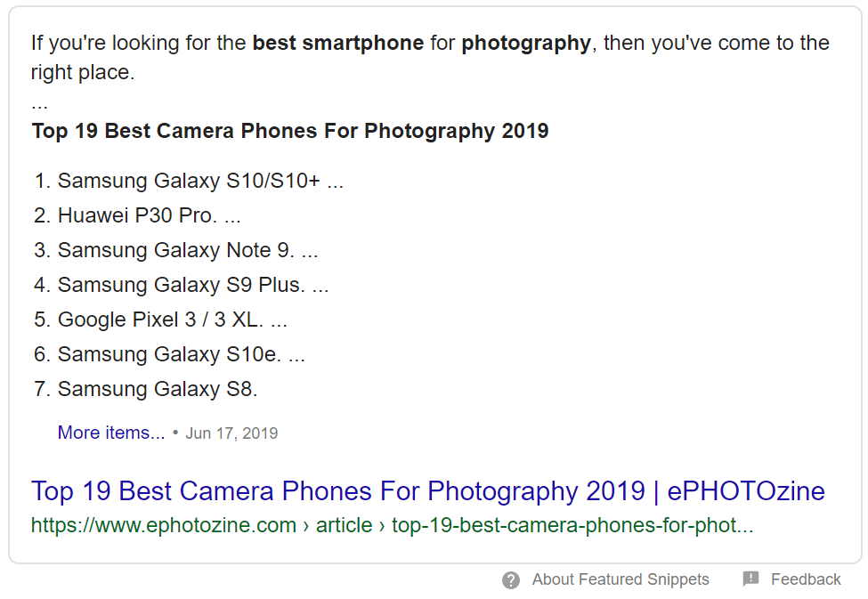Open About Featured Snippets
Image resolution: width=868 pixels, height=599 pixels.
click(621, 579)
